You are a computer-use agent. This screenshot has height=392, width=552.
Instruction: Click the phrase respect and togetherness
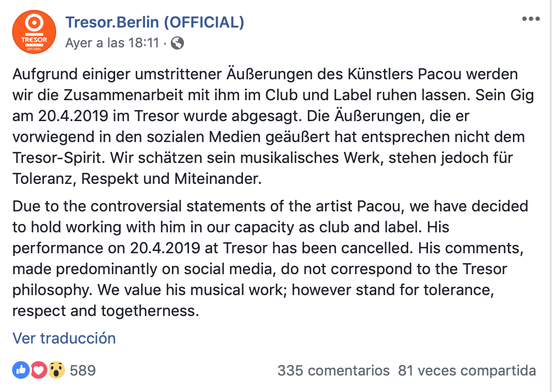point(105,311)
